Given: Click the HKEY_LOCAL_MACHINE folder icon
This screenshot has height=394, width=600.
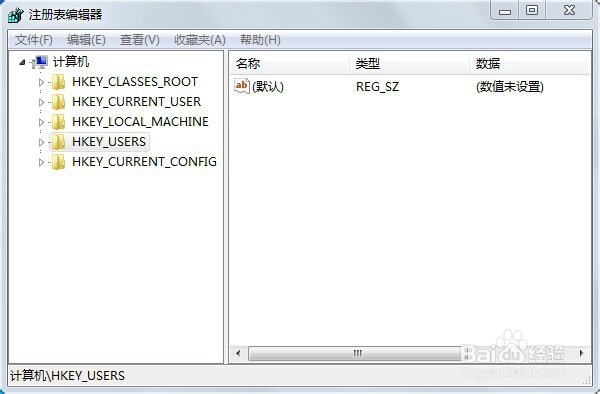Looking at the screenshot, I should click(59, 122).
